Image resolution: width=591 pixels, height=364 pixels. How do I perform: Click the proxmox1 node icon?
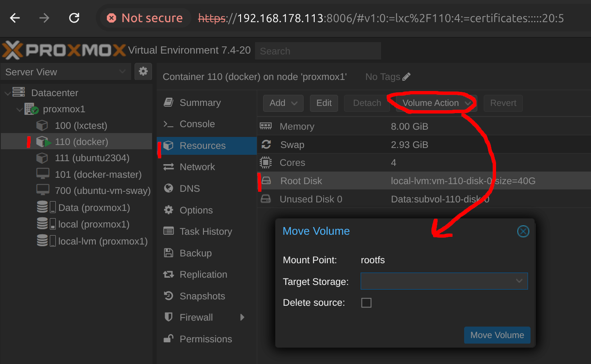[32, 109]
